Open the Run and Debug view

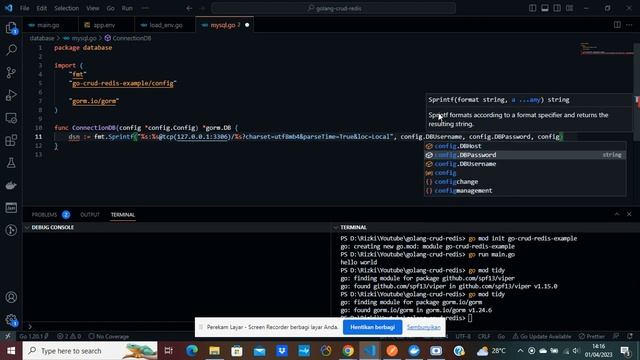pos(11,95)
